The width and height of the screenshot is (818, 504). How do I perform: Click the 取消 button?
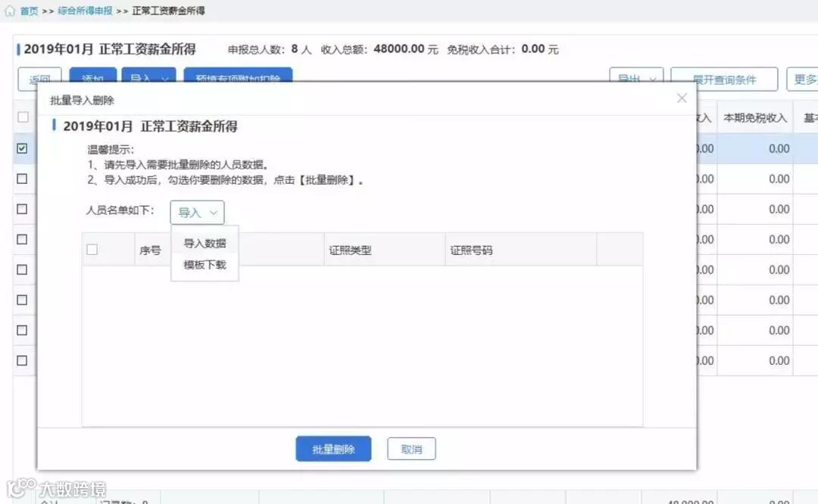pos(411,449)
